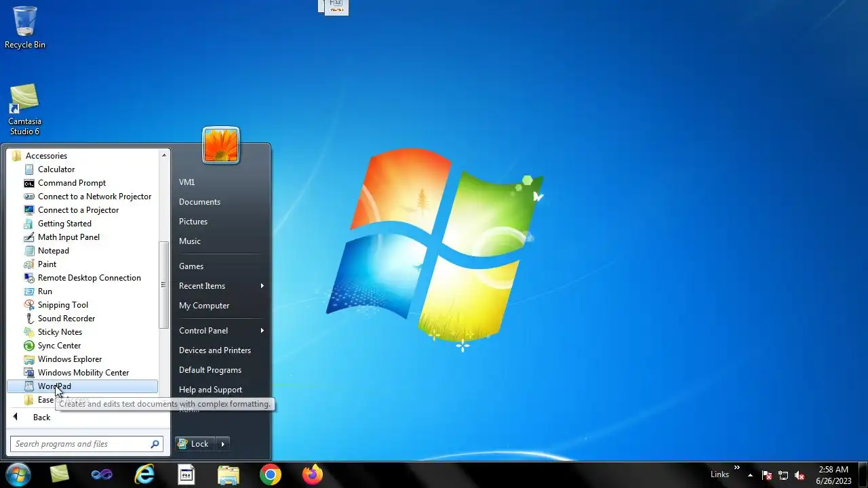Screen dimensions: 868x488
Task: Click the Lock button
Action: click(195, 444)
